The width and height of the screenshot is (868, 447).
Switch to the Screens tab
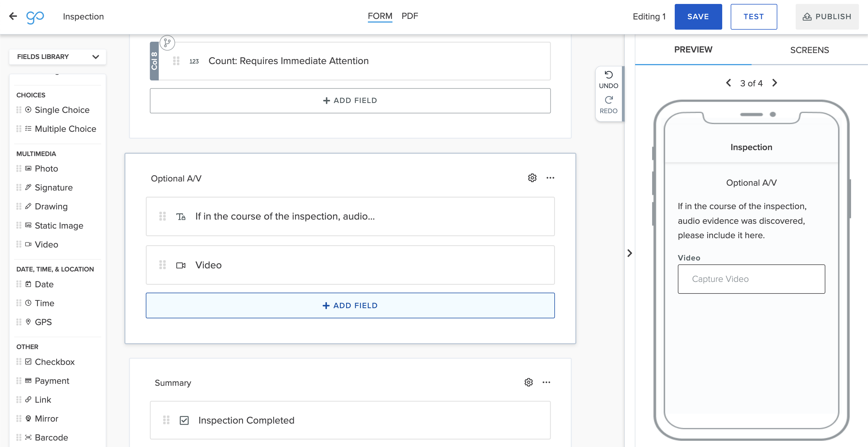(x=809, y=50)
